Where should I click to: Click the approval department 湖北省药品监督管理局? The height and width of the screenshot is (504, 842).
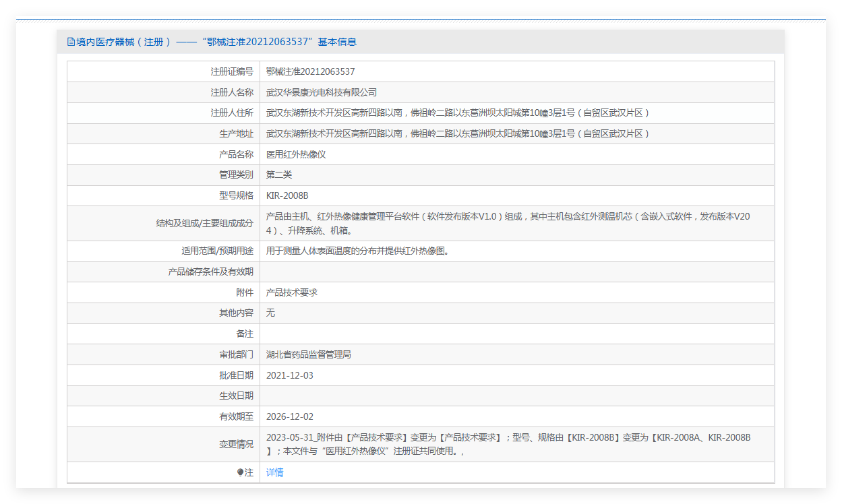[x=309, y=354]
